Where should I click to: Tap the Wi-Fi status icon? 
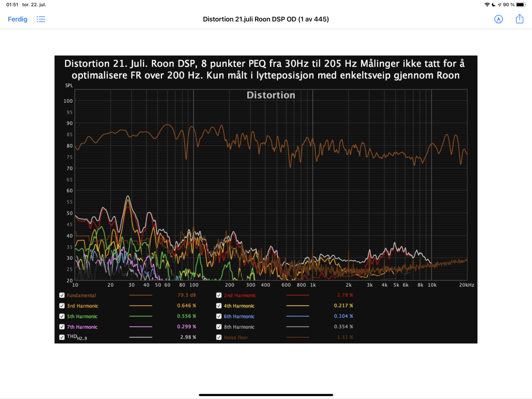[x=487, y=5]
